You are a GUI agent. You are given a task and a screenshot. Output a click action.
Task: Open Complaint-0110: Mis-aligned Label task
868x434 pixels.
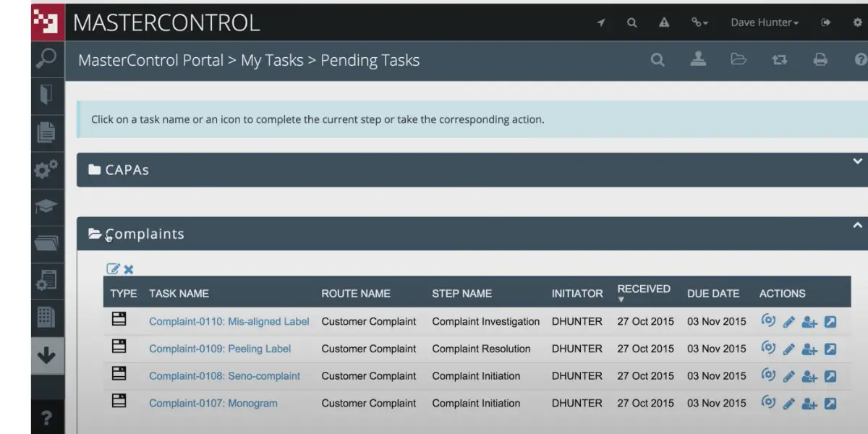pos(229,321)
